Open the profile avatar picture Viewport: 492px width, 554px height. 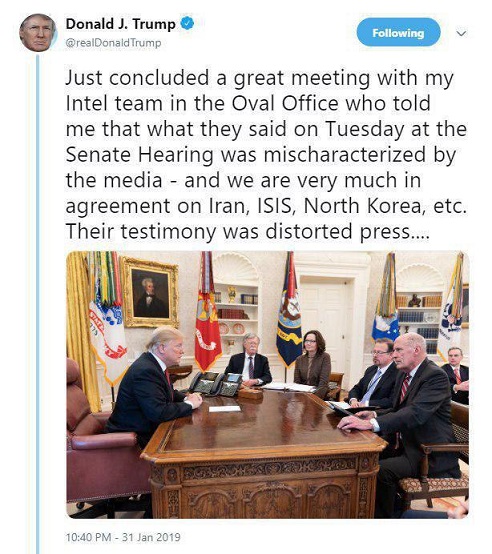[x=37, y=33]
